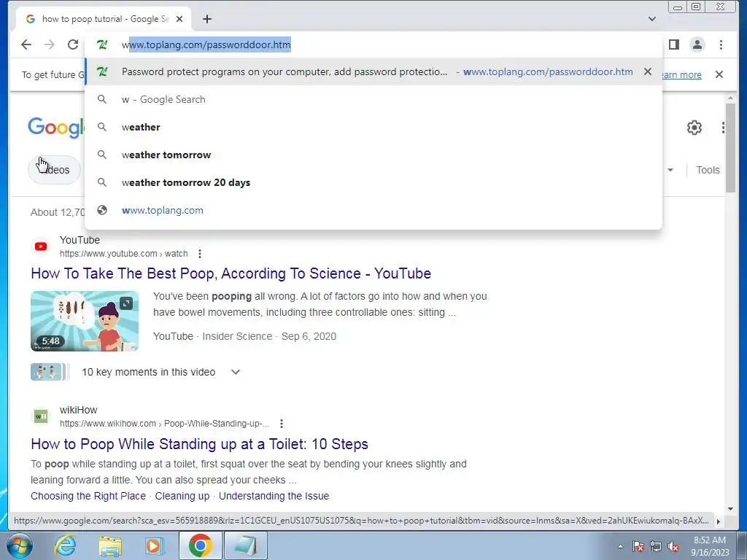This screenshot has height=560, width=747.
Task: Open the Windows Start menu
Action: 20,545
